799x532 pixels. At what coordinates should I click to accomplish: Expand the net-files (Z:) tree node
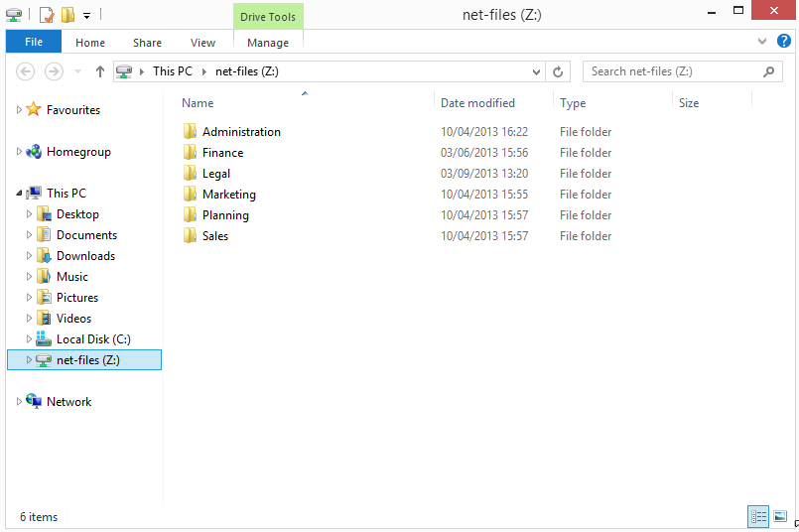pyautogui.click(x=29, y=359)
